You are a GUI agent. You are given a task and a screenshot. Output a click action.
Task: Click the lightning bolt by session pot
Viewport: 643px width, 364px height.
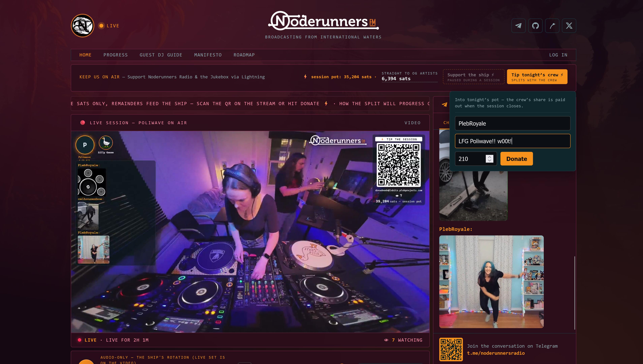click(x=305, y=77)
